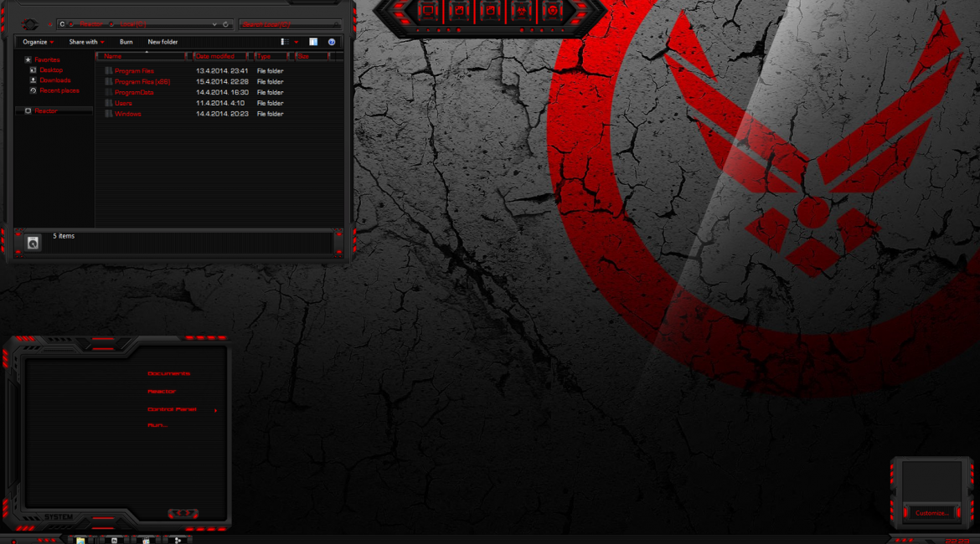980x544 pixels.
Task: Click the magnifier icon in search box
Action: point(336,24)
